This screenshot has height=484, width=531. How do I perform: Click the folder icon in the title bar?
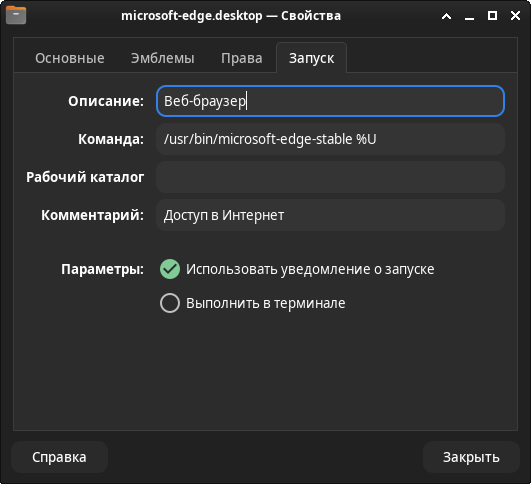(x=16, y=15)
